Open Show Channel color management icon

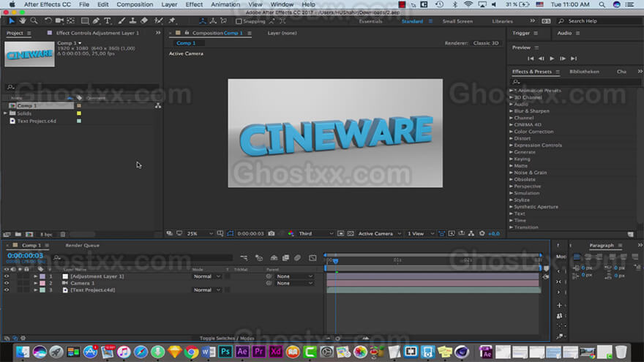pos(291,233)
